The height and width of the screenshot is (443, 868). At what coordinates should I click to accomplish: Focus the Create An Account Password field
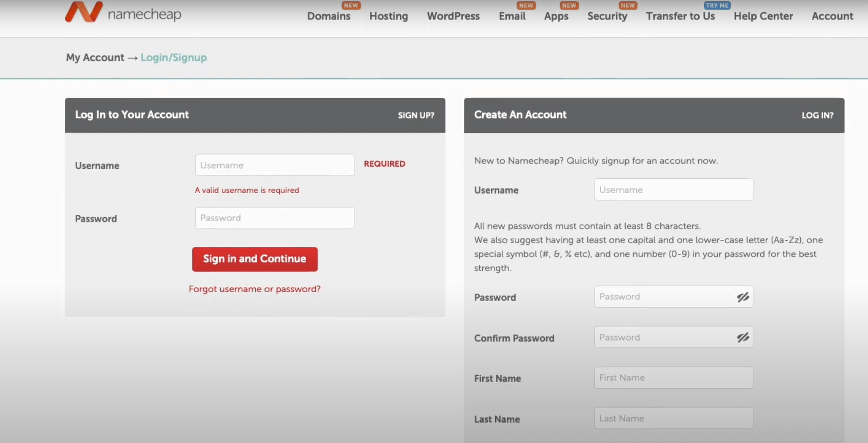click(x=674, y=297)
